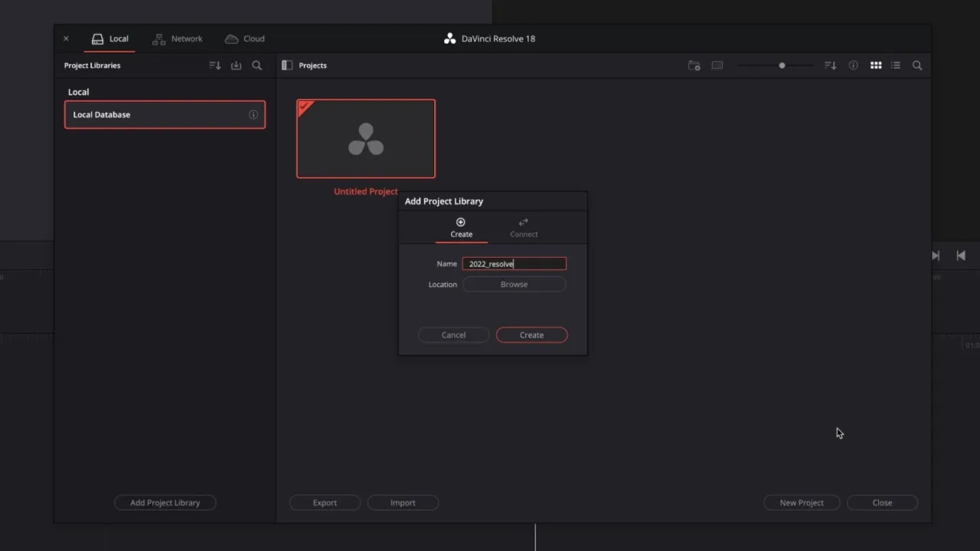The width and height of the screenshot is (980, 551).
Task: Search within Project Libraries panel
Action: coord(257,65)
